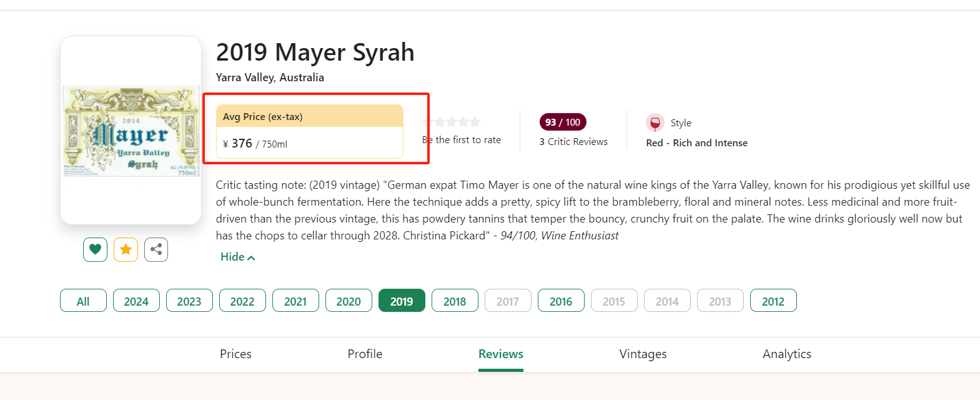Click the 93 / 100 score badge
This screenshot has height=400, width=980.
(x=562, y=122)
